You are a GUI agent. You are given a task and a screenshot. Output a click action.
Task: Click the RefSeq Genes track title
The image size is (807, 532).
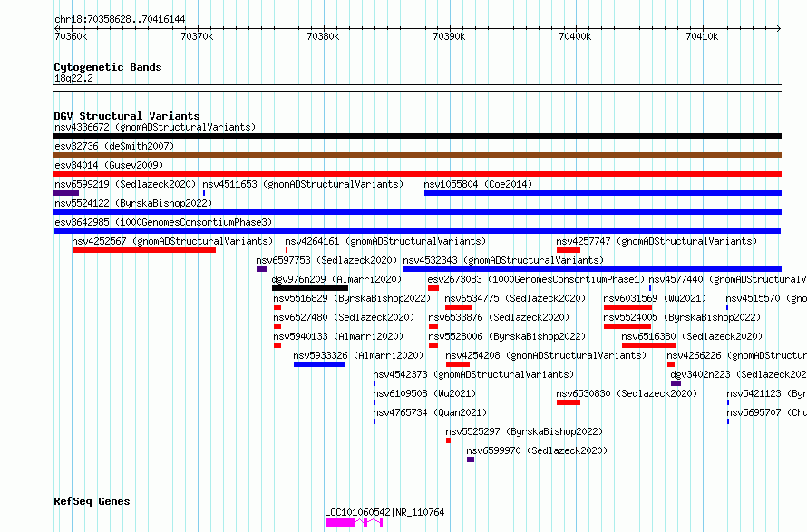(x=92, y=502)
